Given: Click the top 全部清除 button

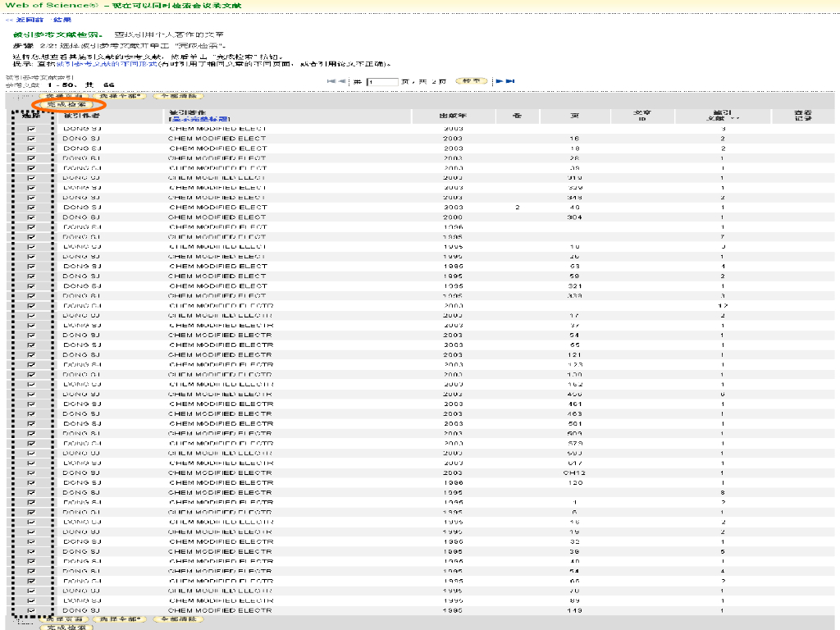Looking at the screenshot, I should coord(178,96).
